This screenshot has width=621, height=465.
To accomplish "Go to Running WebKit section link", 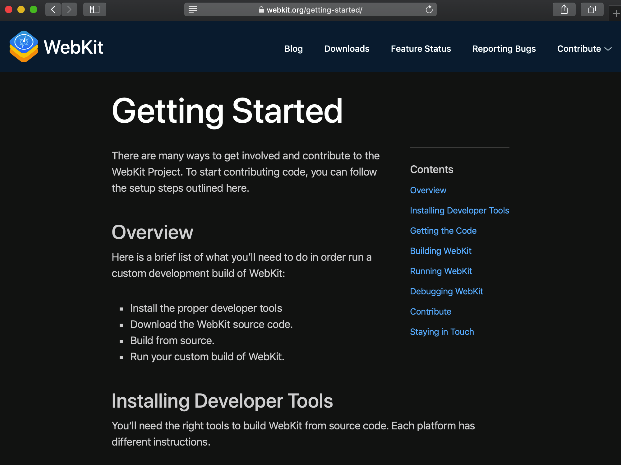I will (x=441, y=271).
